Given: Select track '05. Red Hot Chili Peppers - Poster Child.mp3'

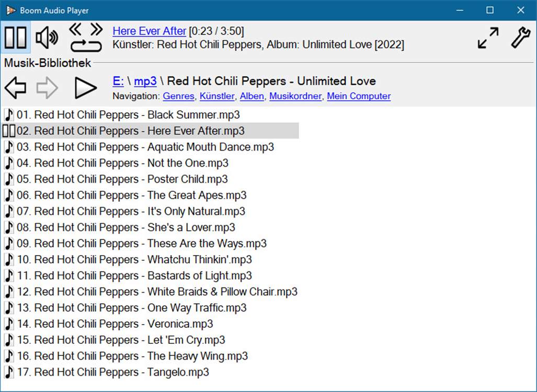Looking at the screenshot, I should (x=122, y=179).
